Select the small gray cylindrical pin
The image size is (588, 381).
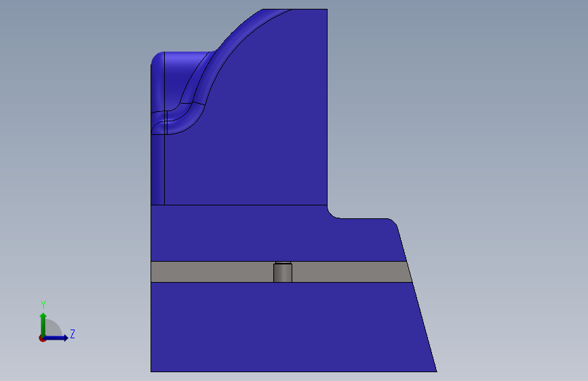tap(283, 272)
